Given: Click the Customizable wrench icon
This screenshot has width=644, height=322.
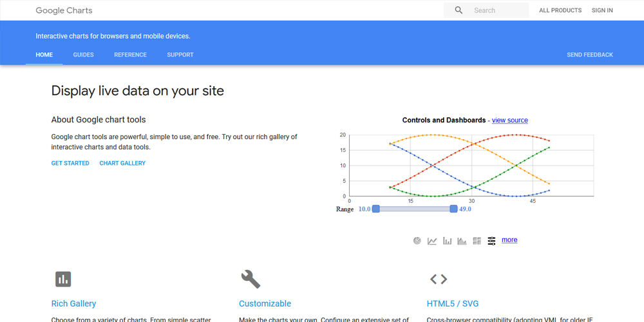Looking at the screenshot, I should (x=251, y=279).
